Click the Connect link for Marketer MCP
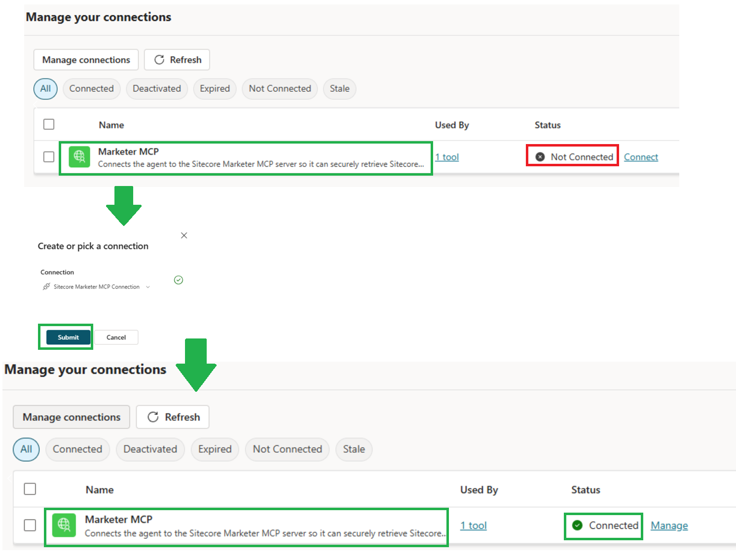Viewport: 736px width, 560px height. pyautogui.click(x=641, y=157)
